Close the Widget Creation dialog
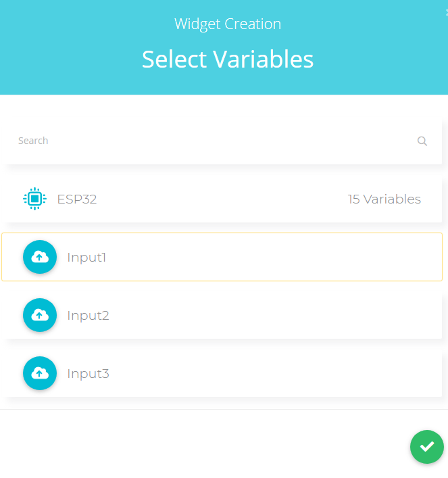This screenshot has width=448, height=478. point(445,14)
